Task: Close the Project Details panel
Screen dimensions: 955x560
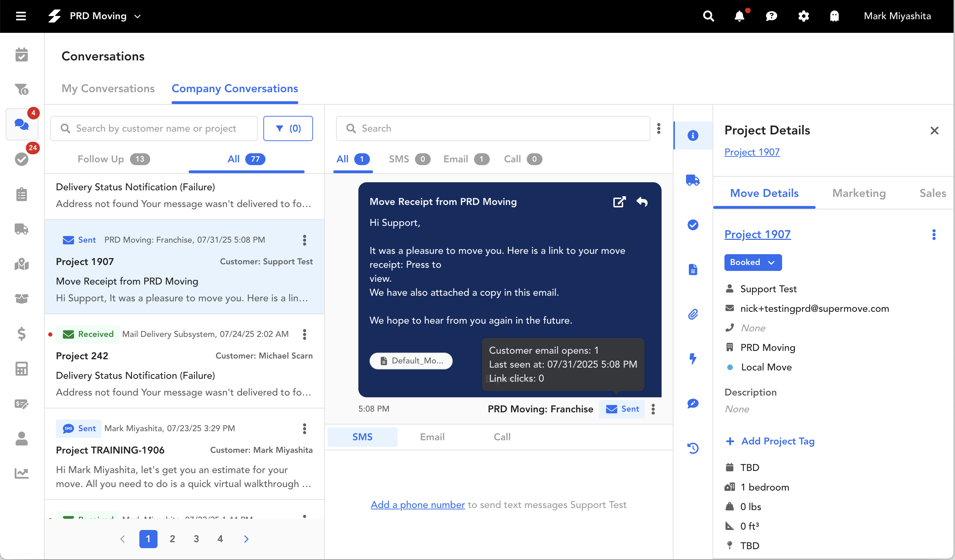Action: click(x=934, y=131)
